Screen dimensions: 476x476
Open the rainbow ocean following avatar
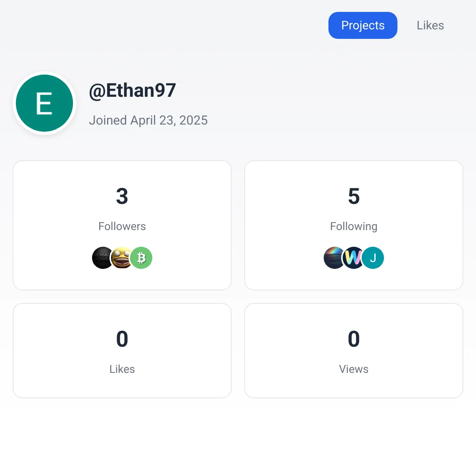click(334, 258)
